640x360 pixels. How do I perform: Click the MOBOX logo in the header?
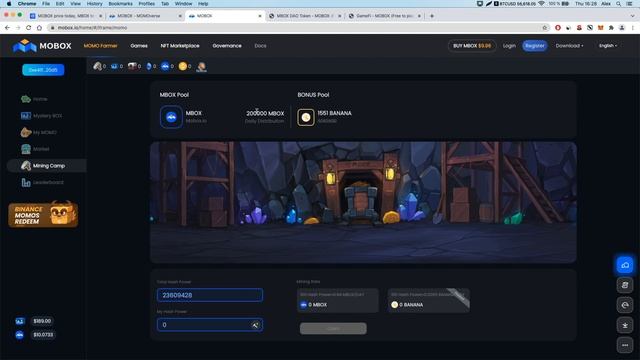pos(42,46)
